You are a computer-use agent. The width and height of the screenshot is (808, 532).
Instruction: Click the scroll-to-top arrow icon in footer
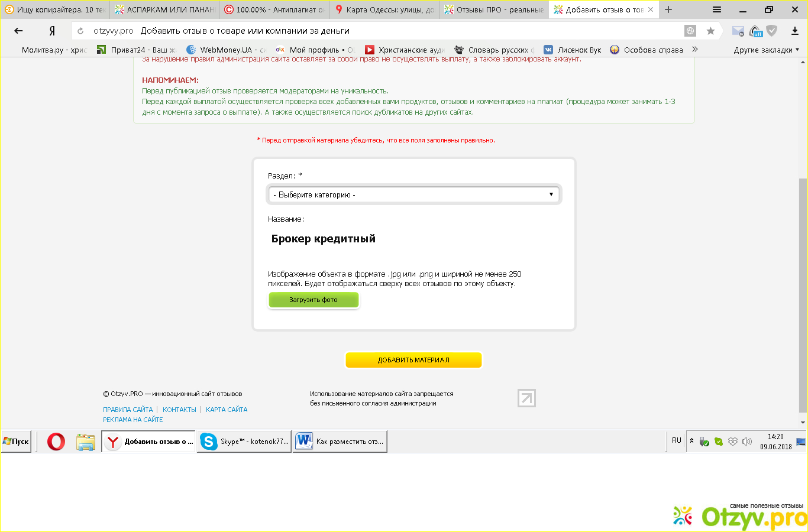coord(526,398)
